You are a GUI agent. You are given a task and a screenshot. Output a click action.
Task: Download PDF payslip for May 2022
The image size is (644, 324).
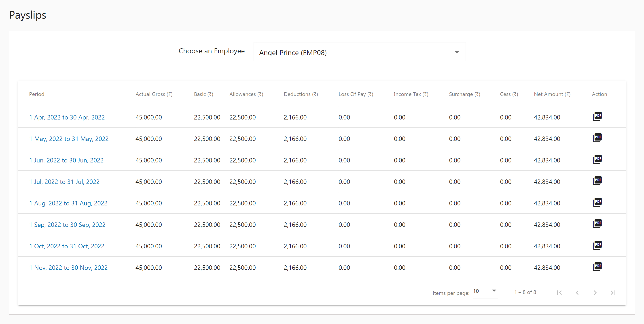point(597,138)
